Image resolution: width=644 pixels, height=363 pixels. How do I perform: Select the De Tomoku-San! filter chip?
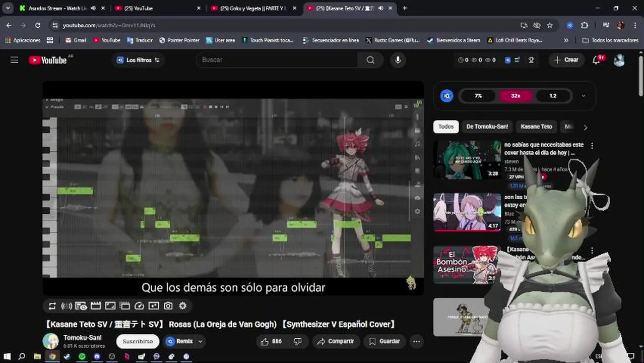point(487,127)
